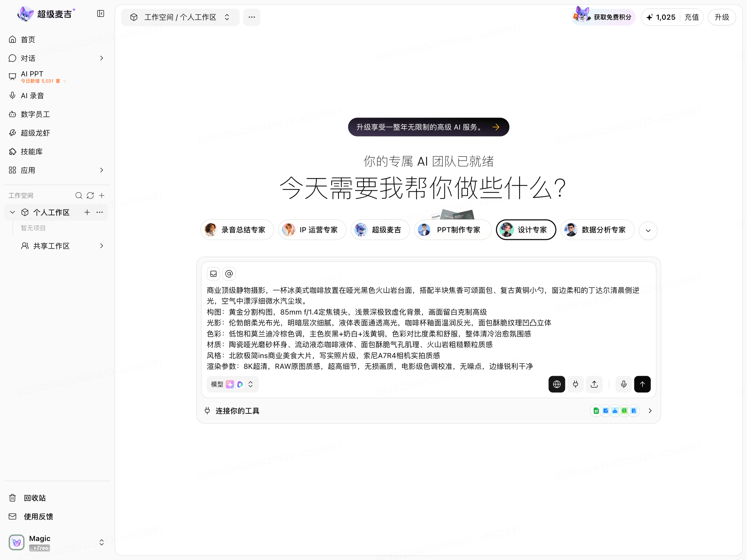Select the 数据分析专家 expert chip
This screenshot has width=747, height=560.
[x=597, y=230]
